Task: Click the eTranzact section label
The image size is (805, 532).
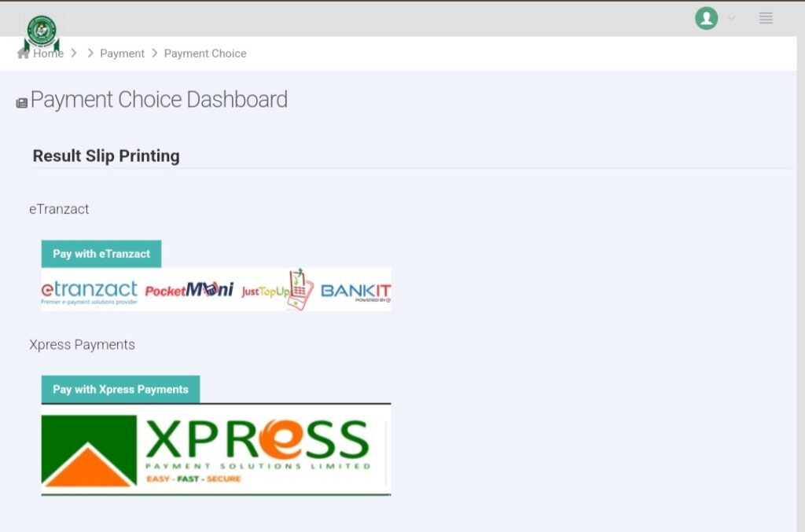Action: click(x=59, y=209)
